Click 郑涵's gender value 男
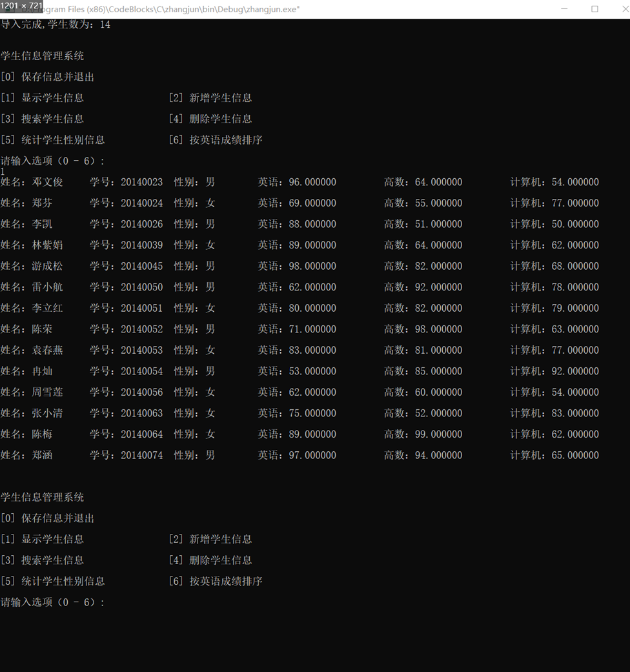 click(x=210, y=455)
